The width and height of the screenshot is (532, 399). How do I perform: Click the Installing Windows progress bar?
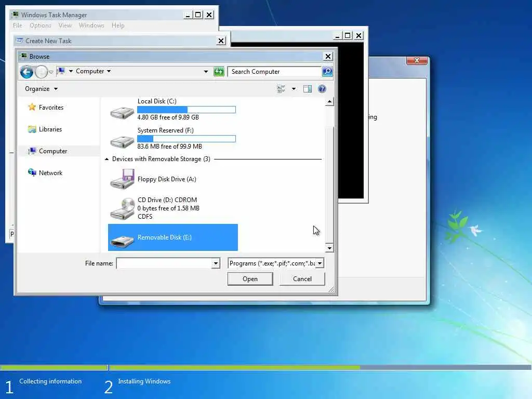[320, 367]
